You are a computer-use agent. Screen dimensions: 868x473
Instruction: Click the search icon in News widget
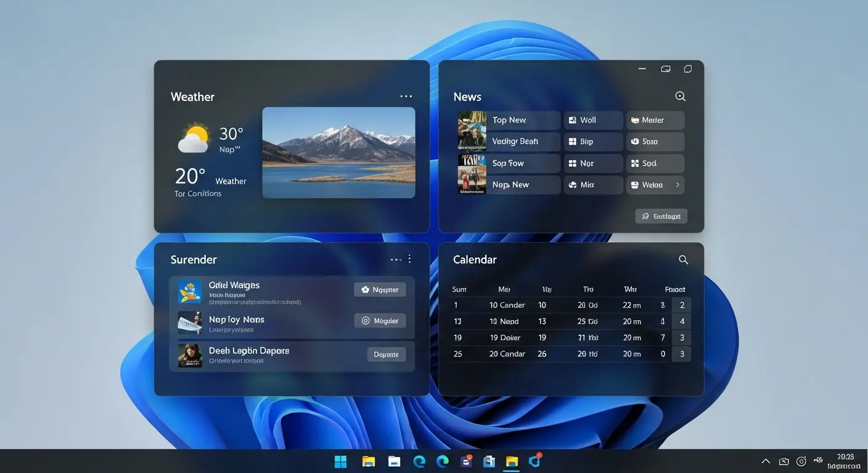(681, 96)
